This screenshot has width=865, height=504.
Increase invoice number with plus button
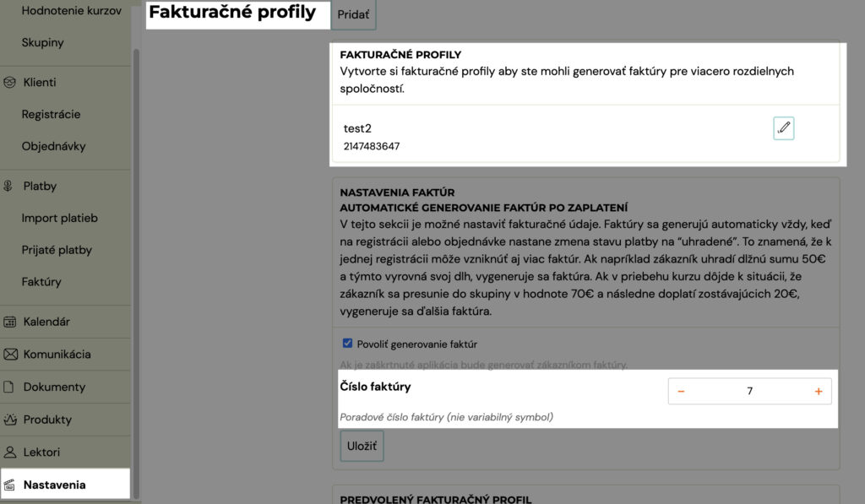[818, 392]
